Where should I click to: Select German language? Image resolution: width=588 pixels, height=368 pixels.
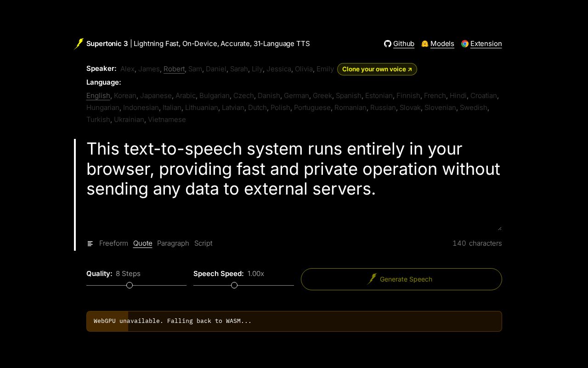(296, 96)
